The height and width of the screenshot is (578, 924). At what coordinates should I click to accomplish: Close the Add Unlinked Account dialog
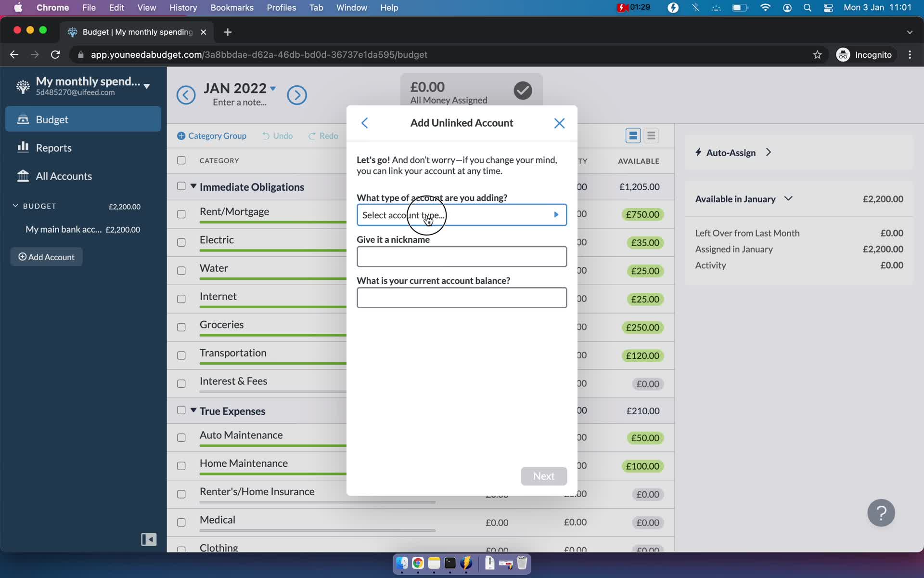coord(560,122)
